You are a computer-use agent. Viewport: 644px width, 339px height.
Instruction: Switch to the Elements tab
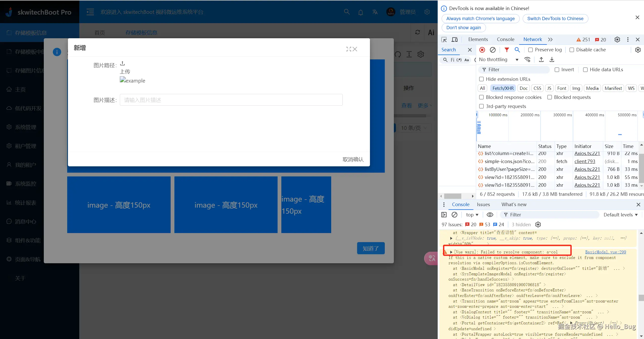click(478, 40)
